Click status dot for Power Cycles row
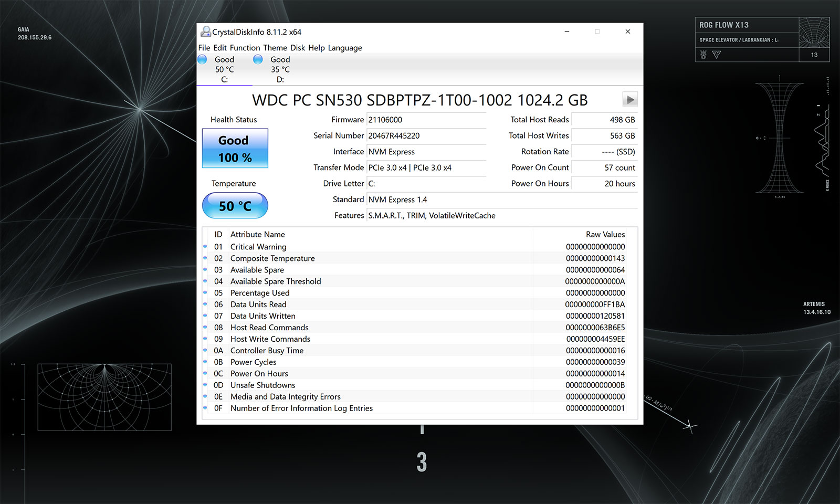Screen dimensions: 840x504 (205, 362)
